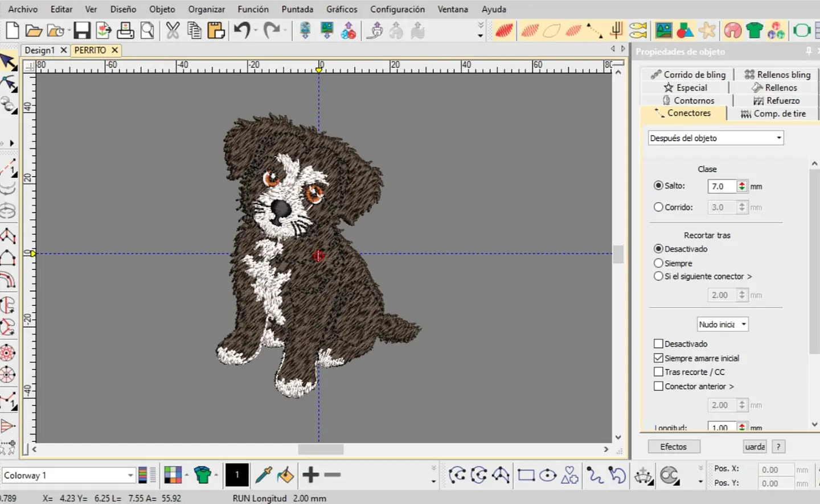Switch to the Contornos properties tab

688,100
